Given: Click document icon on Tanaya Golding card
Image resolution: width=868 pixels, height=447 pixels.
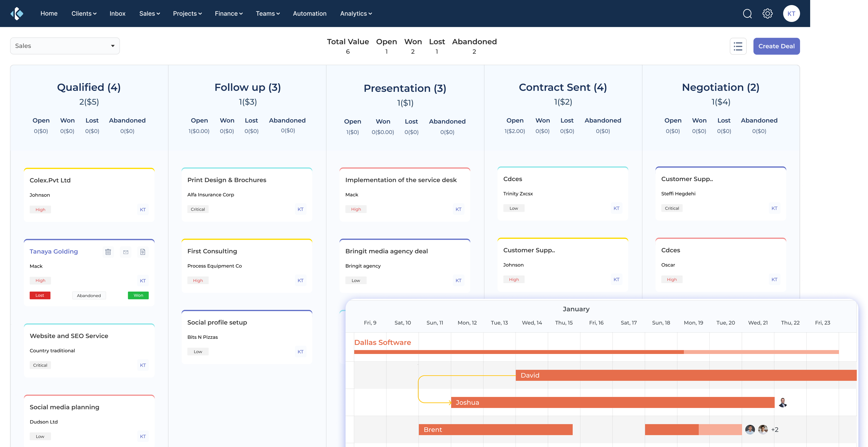Looking at the screenshot, I should (142, 252).
